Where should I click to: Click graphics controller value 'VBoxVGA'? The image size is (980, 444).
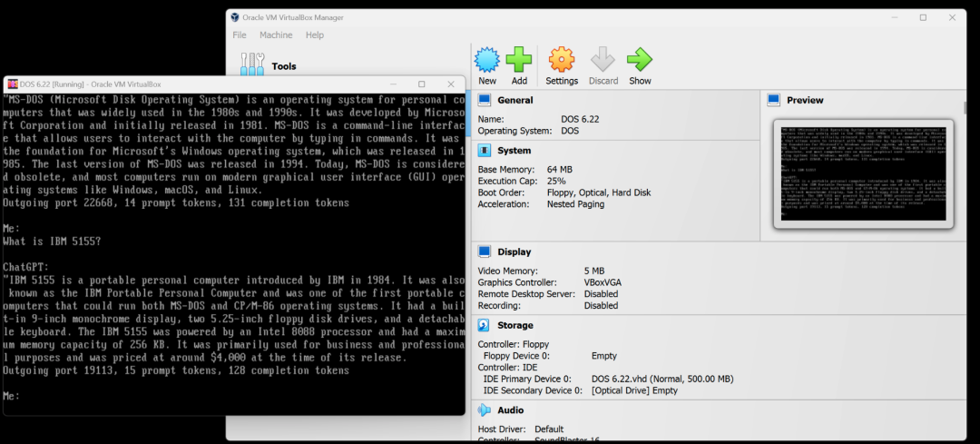[603, 282]
